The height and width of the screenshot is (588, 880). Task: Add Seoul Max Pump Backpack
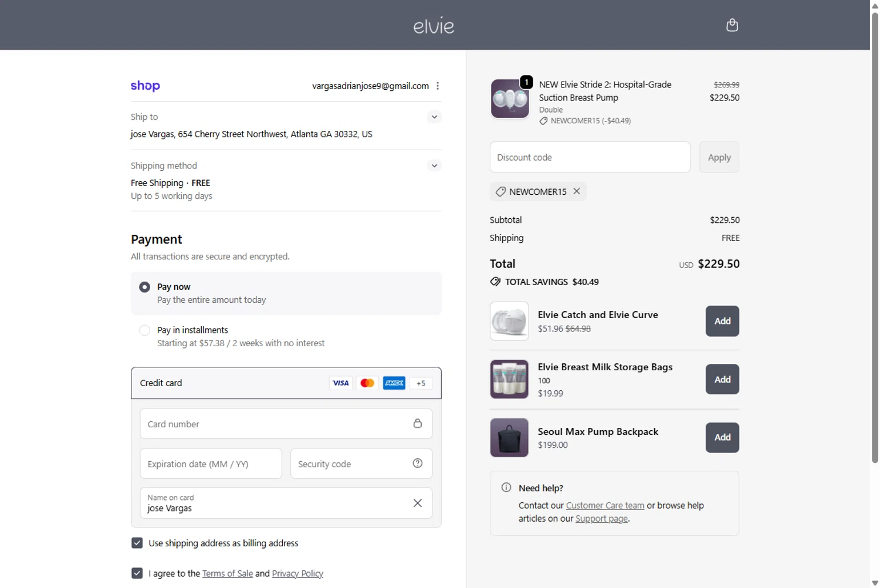tap(722, 437)
